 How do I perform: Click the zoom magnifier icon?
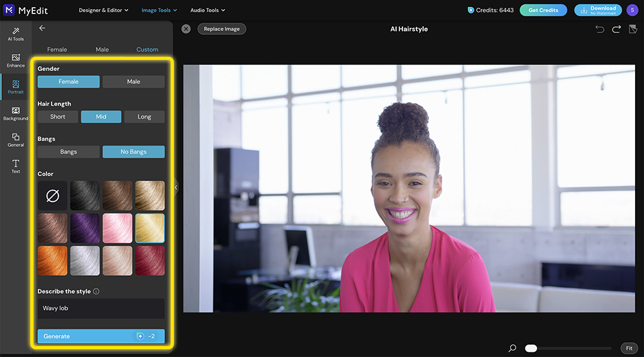tap(512, 349)
